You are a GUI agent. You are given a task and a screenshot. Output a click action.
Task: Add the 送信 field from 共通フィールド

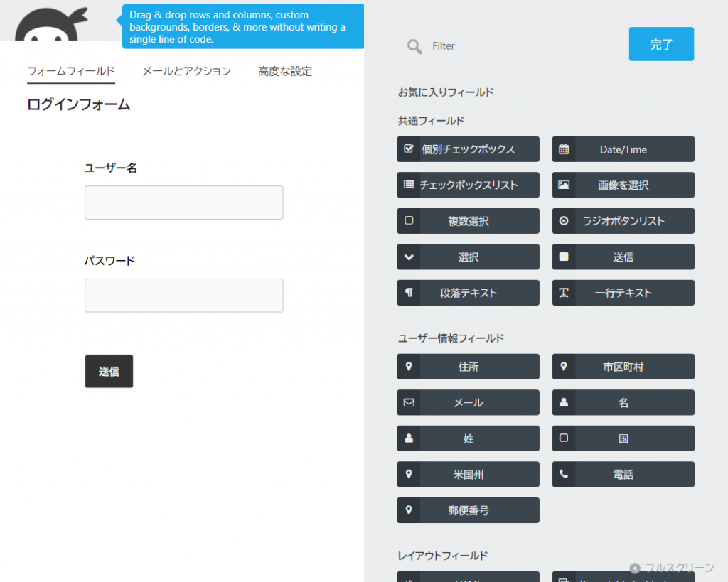(623, 257)
